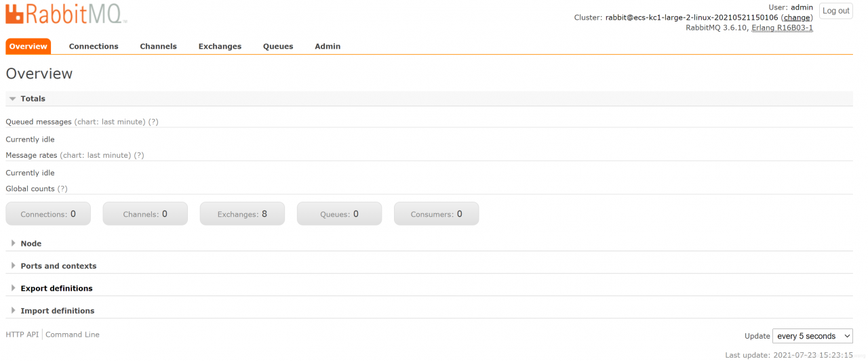Click the Last update timestamp text

[x=789, y=355]
